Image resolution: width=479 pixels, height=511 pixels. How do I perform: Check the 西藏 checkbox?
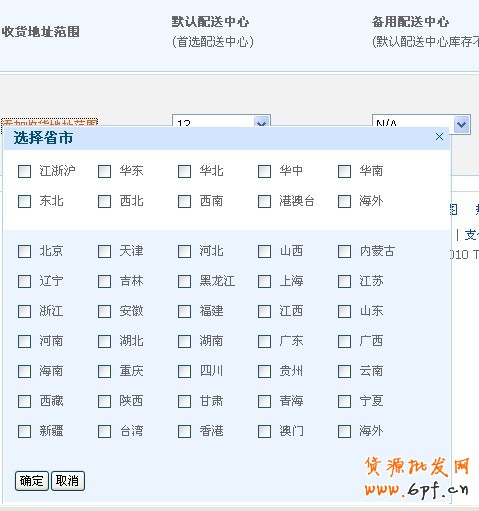click(x=24, y=401)
